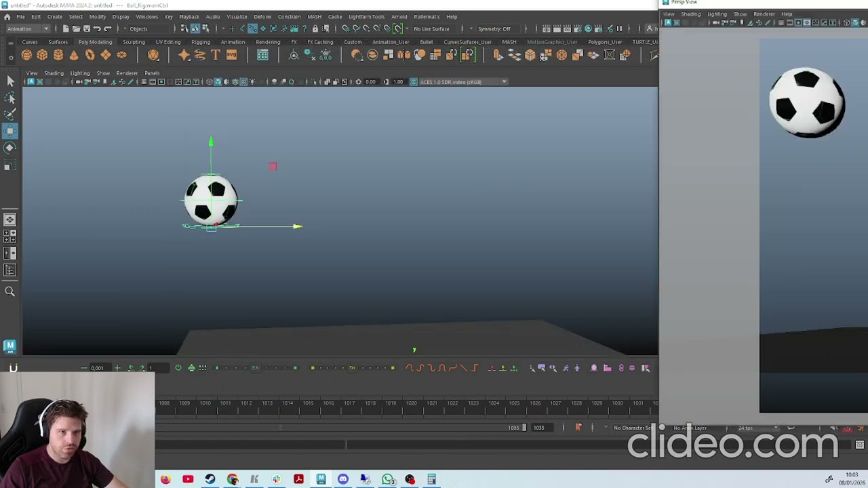Open Steam from the taskbar
The width and height of the screenshot is (868, 488).
coord(210,479)
